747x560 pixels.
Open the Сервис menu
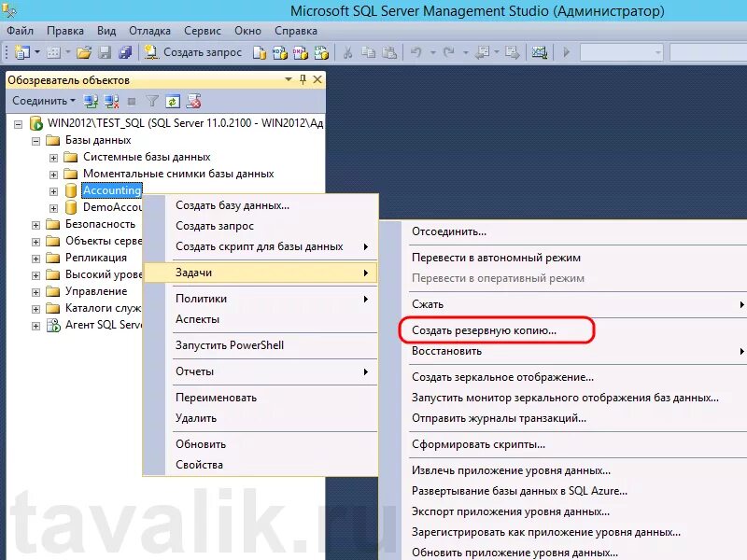(203, 31)
